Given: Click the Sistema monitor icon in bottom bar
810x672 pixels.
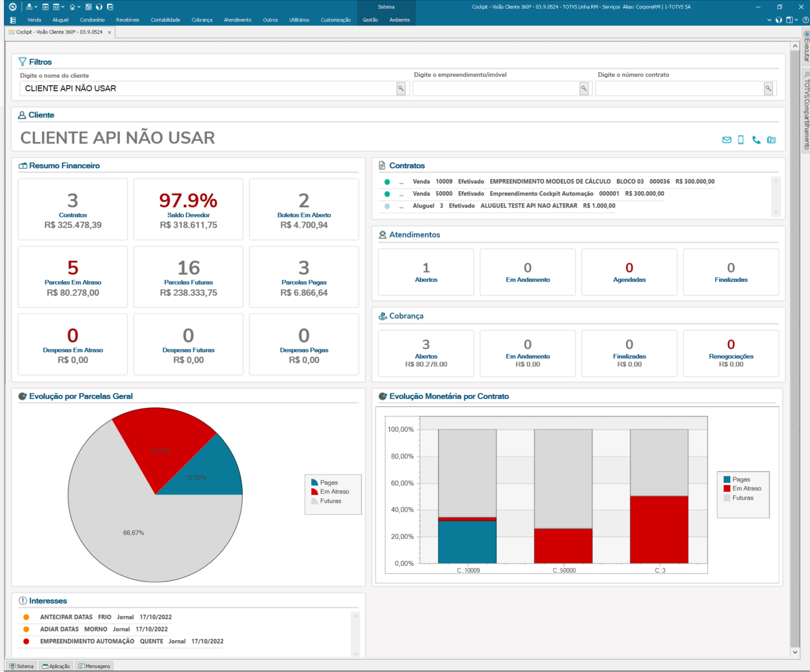Looking at the screenshot, I should (12, 666).
